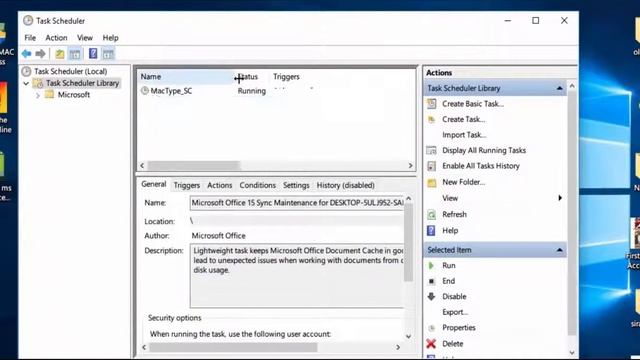640x360 pixels.
Task: Expand the Microsoft folder tree node
Action: coord(38,95)
